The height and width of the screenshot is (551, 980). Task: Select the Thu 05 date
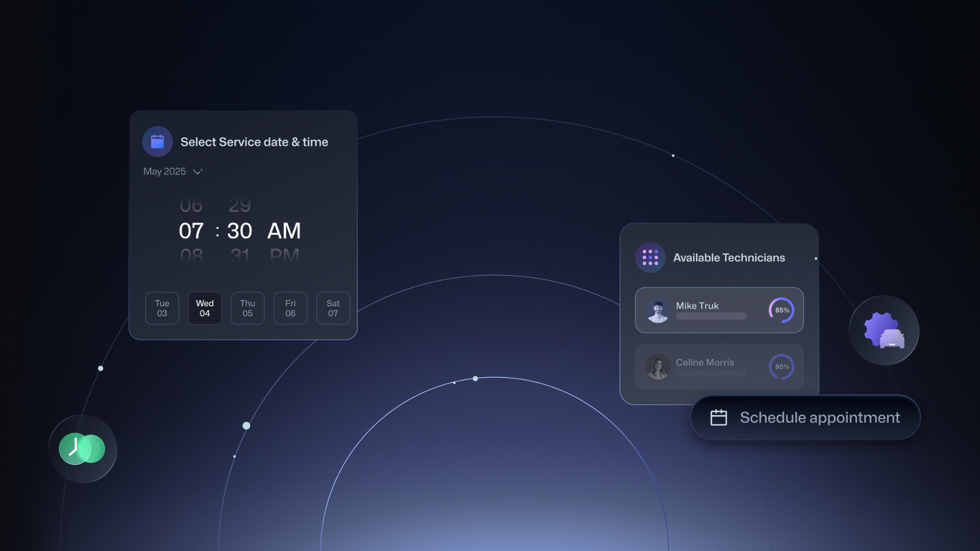point(248,308)
